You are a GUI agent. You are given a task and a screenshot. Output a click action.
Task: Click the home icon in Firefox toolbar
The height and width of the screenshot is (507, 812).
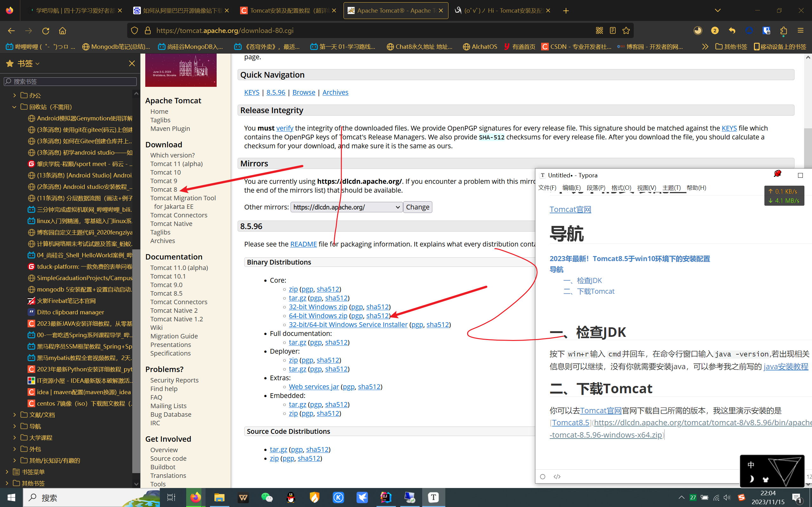tap(62, 30)
